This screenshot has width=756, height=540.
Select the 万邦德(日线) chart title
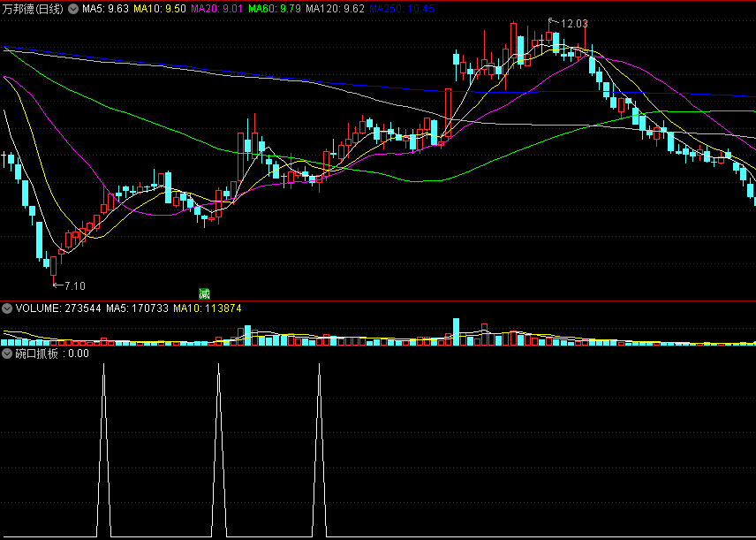[33, 9]
